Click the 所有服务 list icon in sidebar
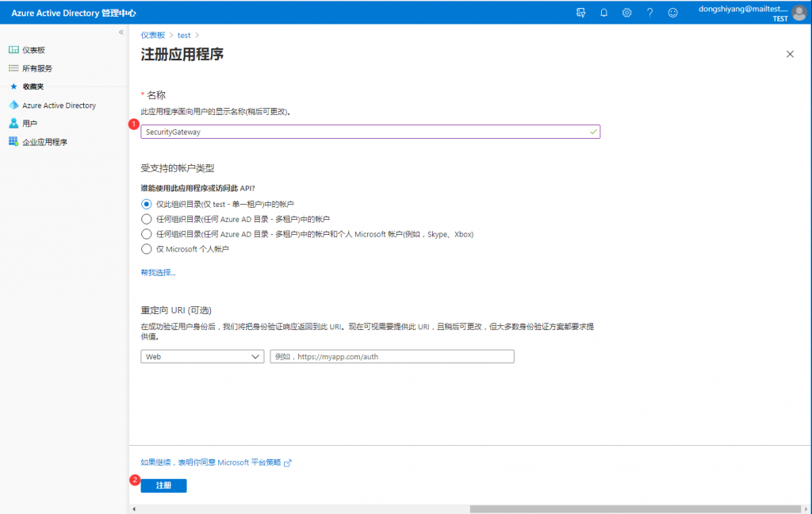Viewport: 812px width, 514px height. (13, 68)
